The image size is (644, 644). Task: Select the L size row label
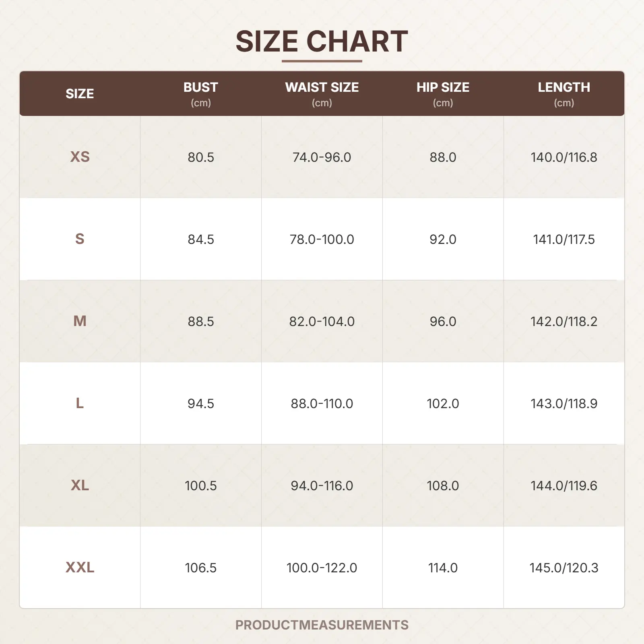click(x=80, y=403)
